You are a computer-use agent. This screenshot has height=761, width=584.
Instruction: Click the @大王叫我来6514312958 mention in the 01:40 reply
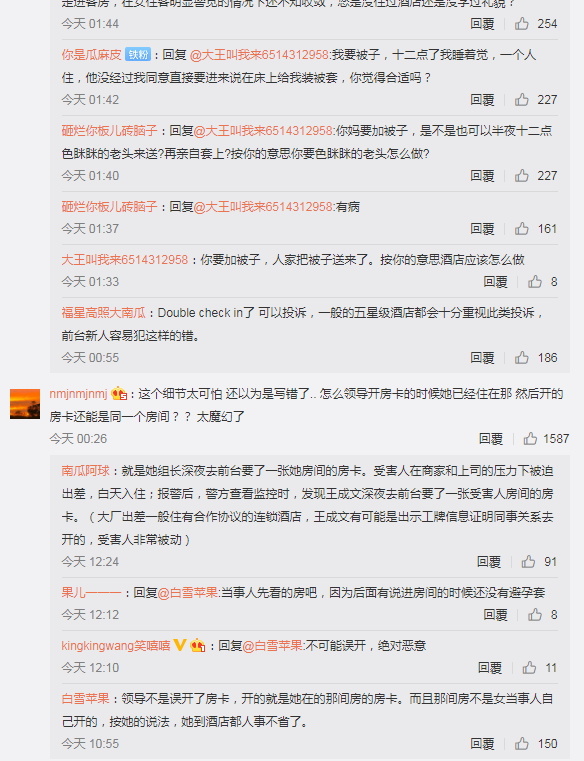(x=263, y=131)
